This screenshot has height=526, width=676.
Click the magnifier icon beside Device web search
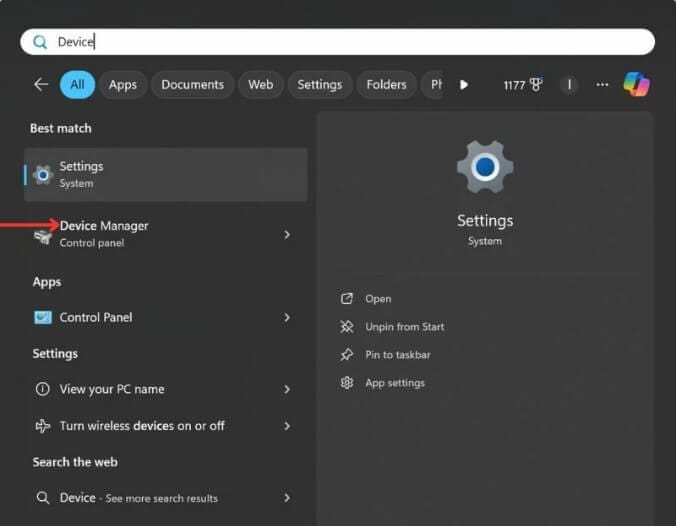[43, 498]
